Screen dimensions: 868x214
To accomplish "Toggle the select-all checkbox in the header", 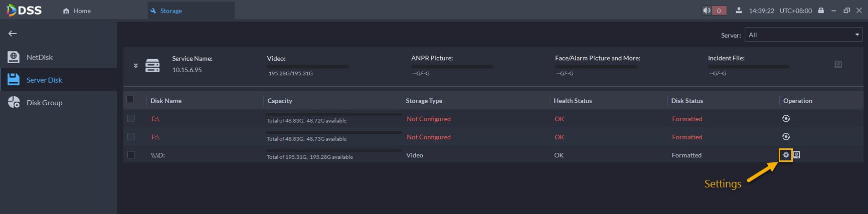I will [130, 100].
